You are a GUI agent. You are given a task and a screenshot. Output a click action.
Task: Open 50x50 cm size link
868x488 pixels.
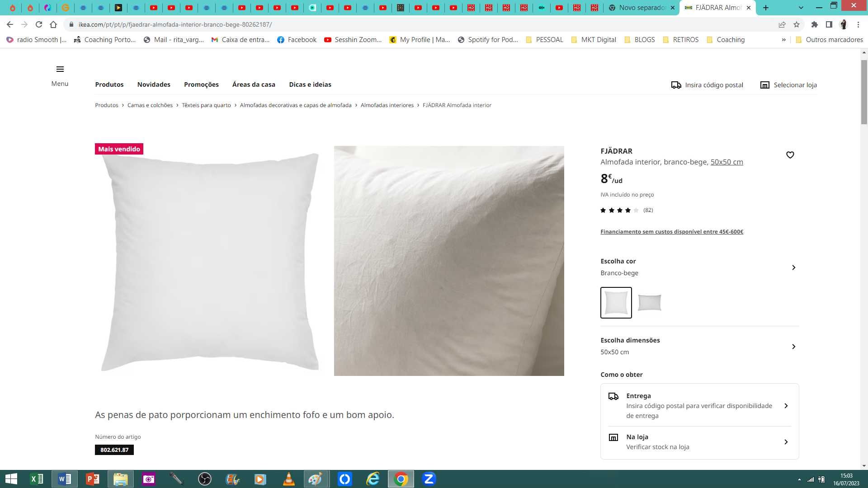[726, 162]
